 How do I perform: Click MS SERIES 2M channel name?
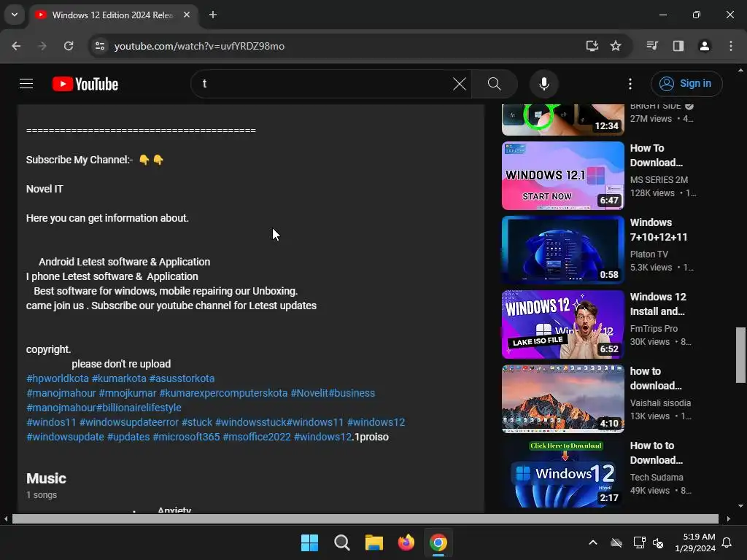(659, 180)
